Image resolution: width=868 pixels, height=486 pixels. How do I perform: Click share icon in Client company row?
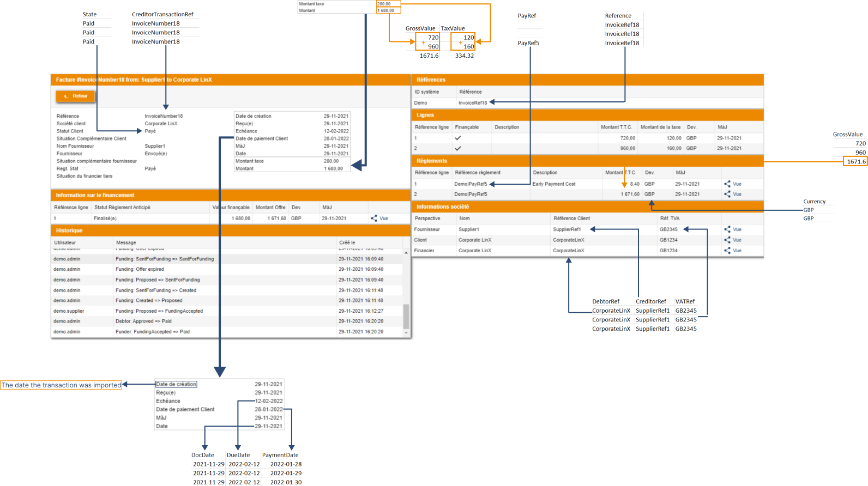[727, 240]
